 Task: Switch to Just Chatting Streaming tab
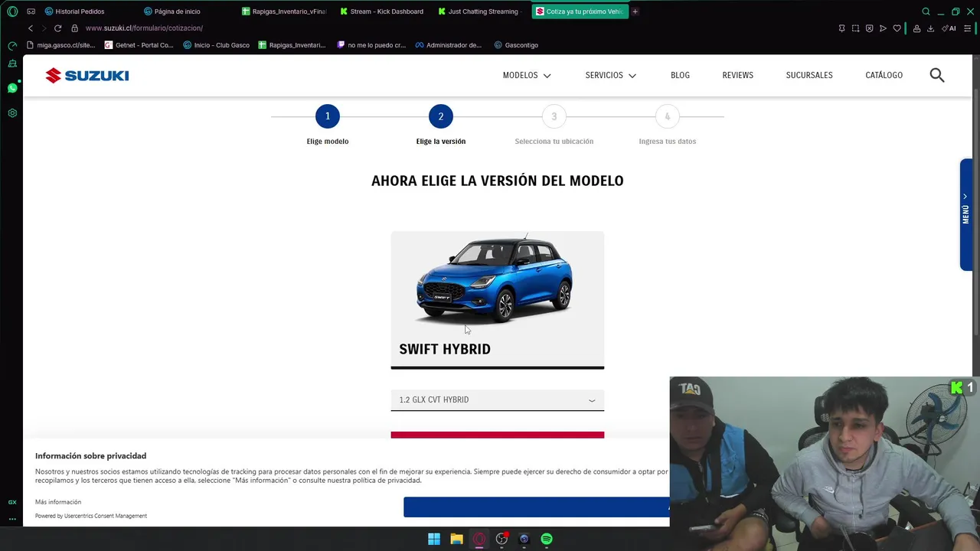click(x=481, y=11)
